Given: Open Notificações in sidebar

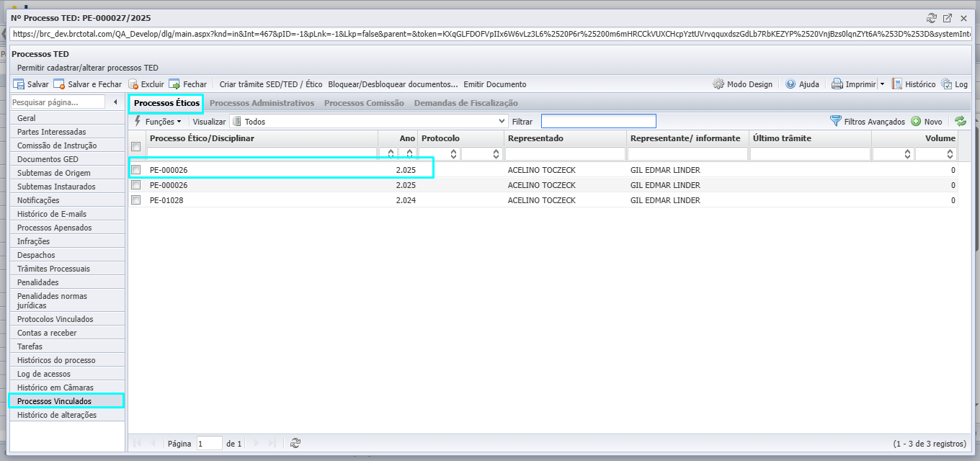Looking at the screenshot, I should click(x=67, y=200).
